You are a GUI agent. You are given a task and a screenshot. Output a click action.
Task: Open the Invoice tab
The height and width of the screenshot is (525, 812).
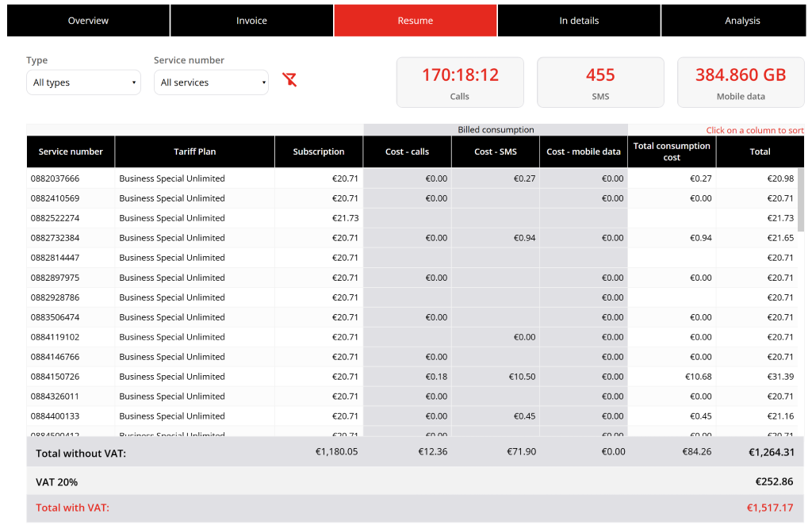[251, 21]
